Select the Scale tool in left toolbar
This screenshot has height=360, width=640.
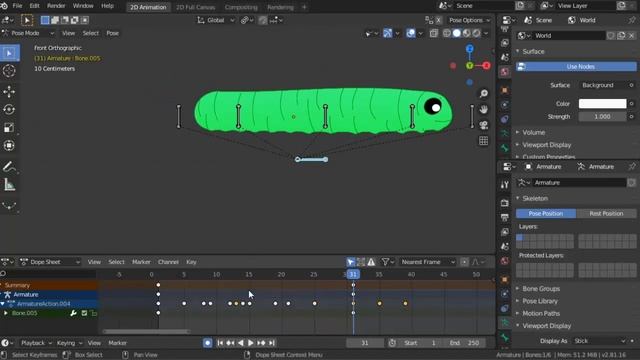pyautogui.click(x=9, y=128)
